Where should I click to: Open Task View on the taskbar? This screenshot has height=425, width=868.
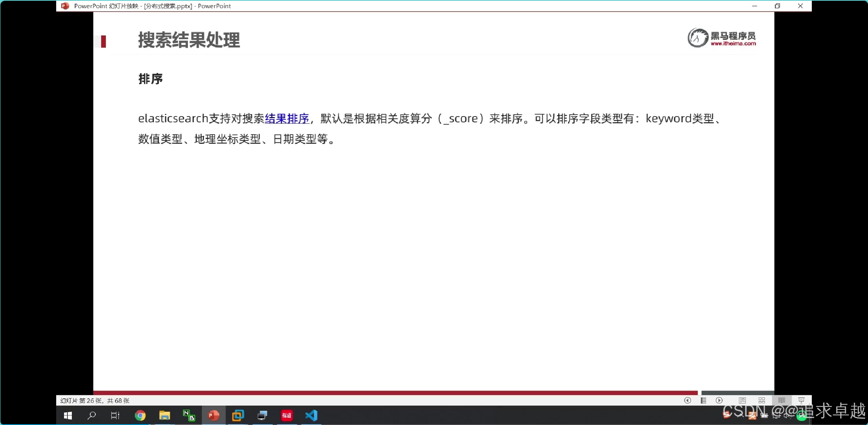(115, 415)
